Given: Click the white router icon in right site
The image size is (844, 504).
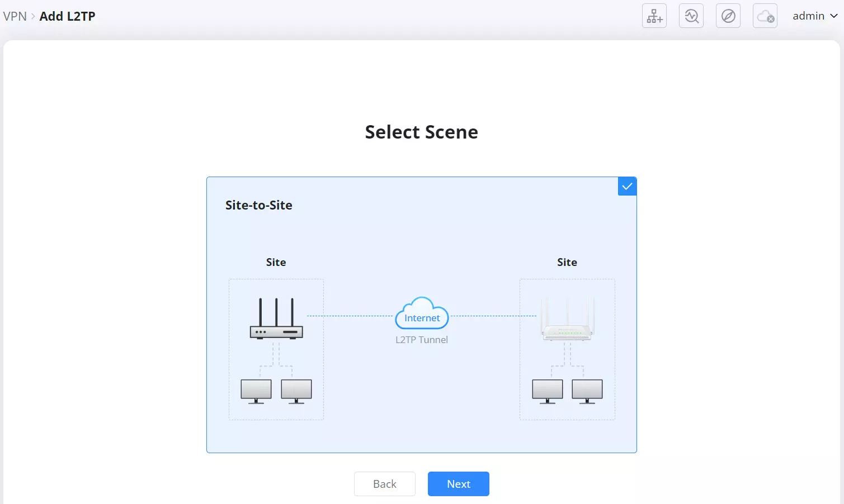Looking at the screenshot, I should click(567, 318).
